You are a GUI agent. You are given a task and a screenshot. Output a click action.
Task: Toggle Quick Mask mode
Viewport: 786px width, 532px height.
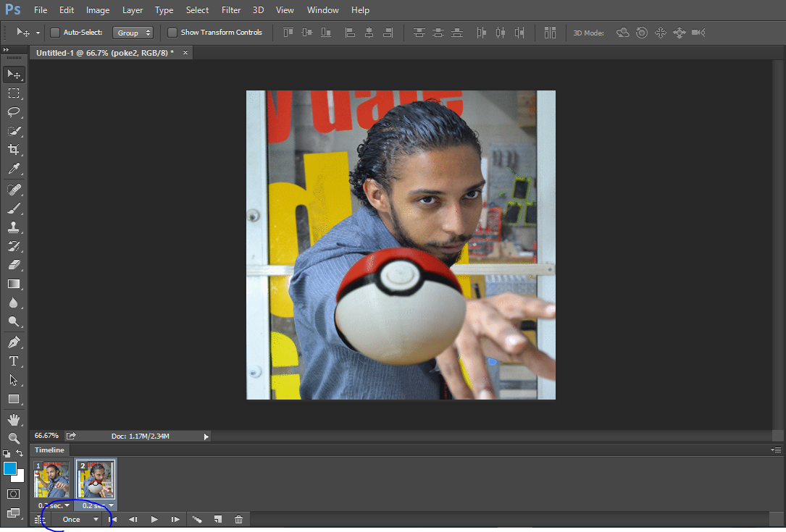point(14,494)
